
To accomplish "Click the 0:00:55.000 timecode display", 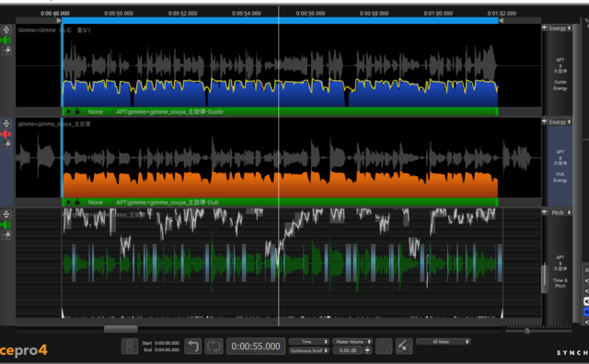I will pos(256,346).
